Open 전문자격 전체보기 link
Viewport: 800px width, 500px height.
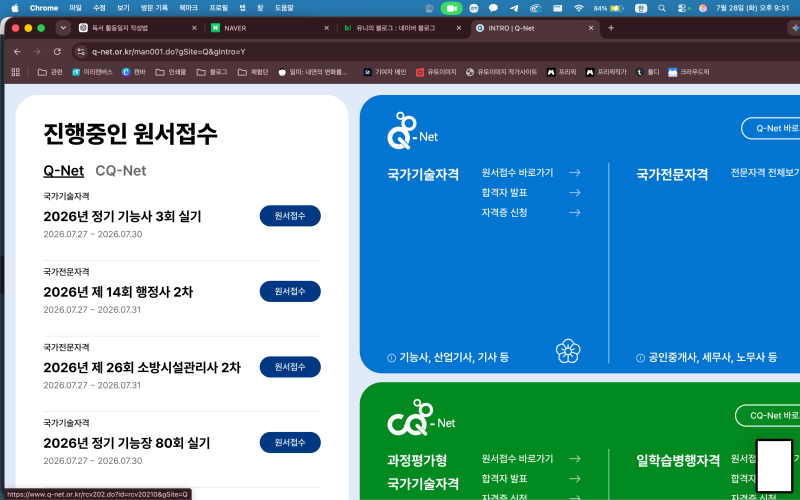point(765,172)
